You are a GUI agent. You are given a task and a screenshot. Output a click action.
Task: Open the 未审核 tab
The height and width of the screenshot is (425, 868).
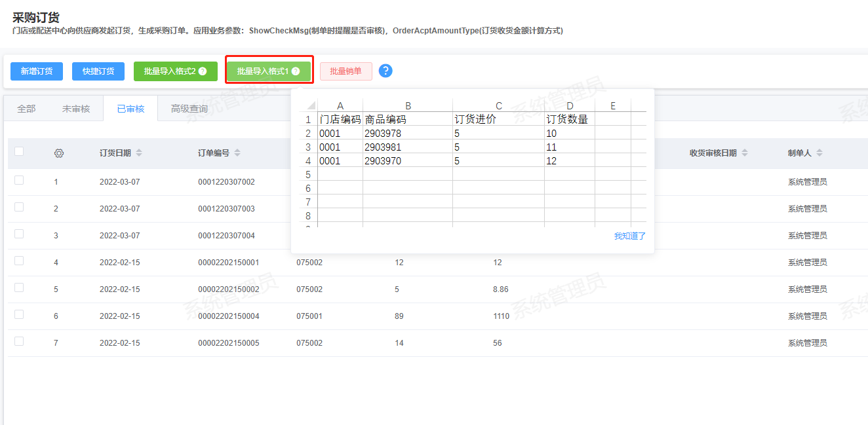click(x=76, y=109)
